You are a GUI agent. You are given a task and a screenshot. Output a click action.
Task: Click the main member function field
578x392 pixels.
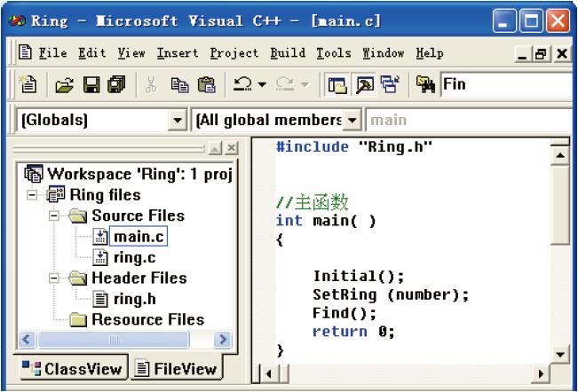tap(469, 120)
